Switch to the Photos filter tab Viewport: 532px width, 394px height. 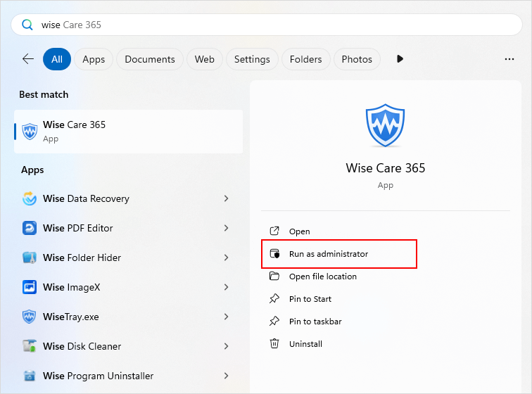click(357, 59)
